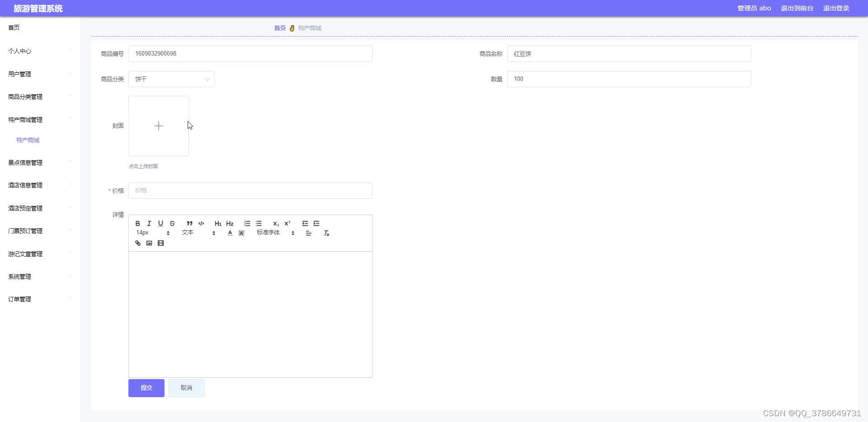This screenshot has width=868, height=422.
Task: Open the font color picker
Action: (230, 233)
